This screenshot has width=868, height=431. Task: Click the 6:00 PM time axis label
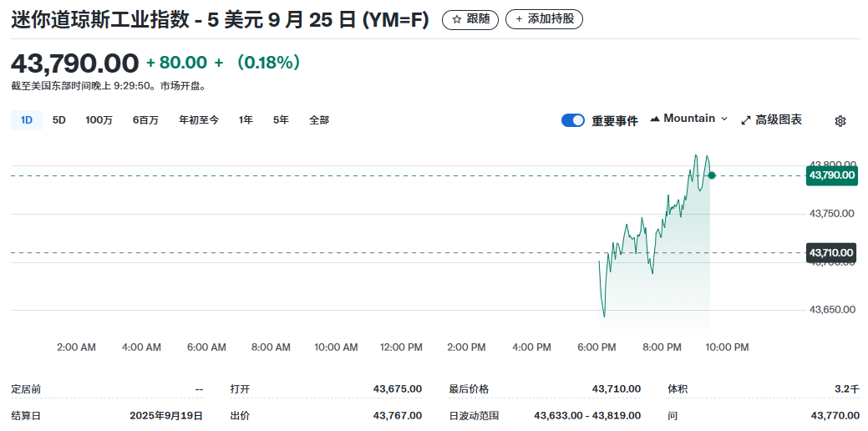point(596,347)
